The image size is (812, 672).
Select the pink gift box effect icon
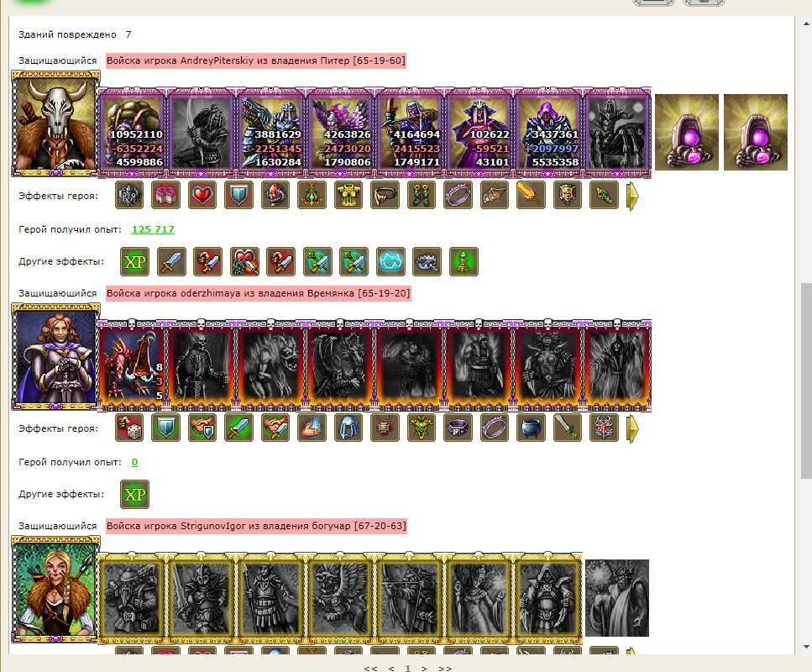point(165,196)
